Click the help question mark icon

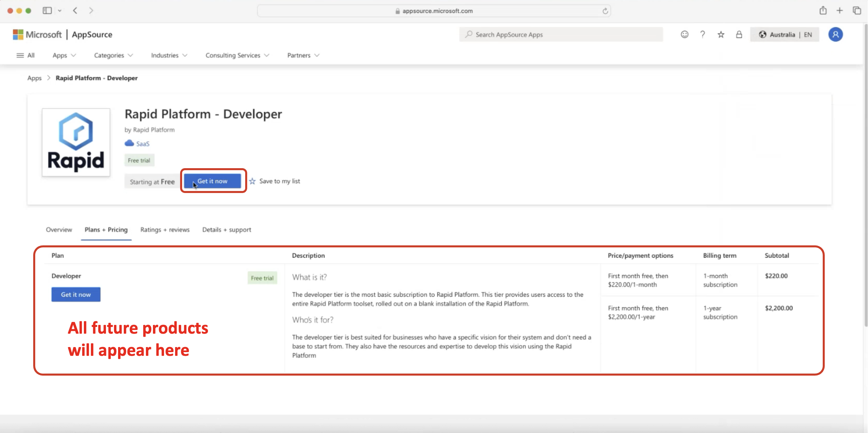702,35
